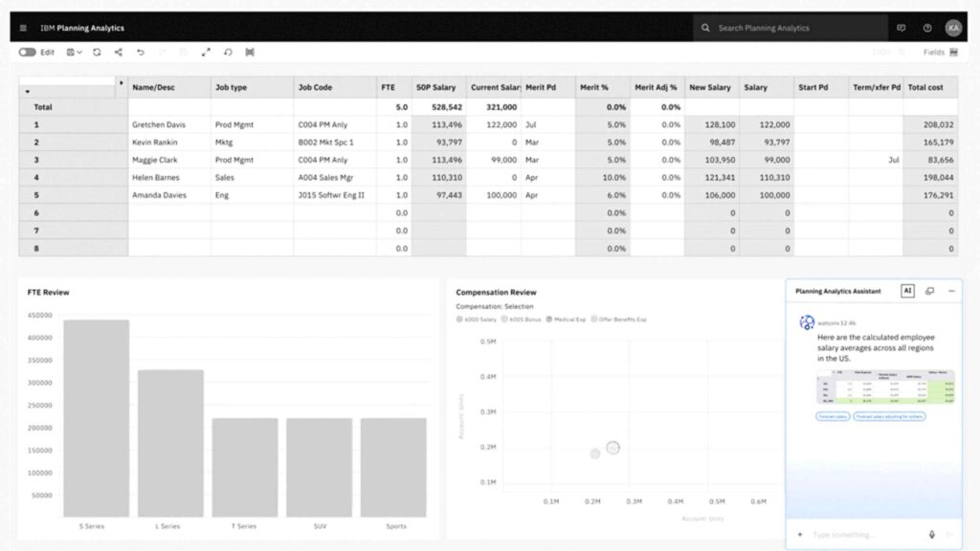
Task: Toggle the Edit mode switch
Action: tap(27, 53)
